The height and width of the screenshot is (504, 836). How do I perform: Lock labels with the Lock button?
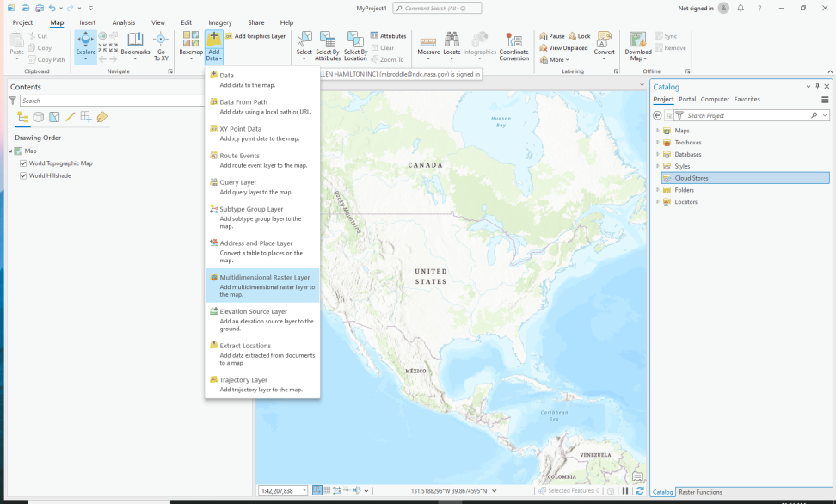pyautogui.click(x=580, y=36)
